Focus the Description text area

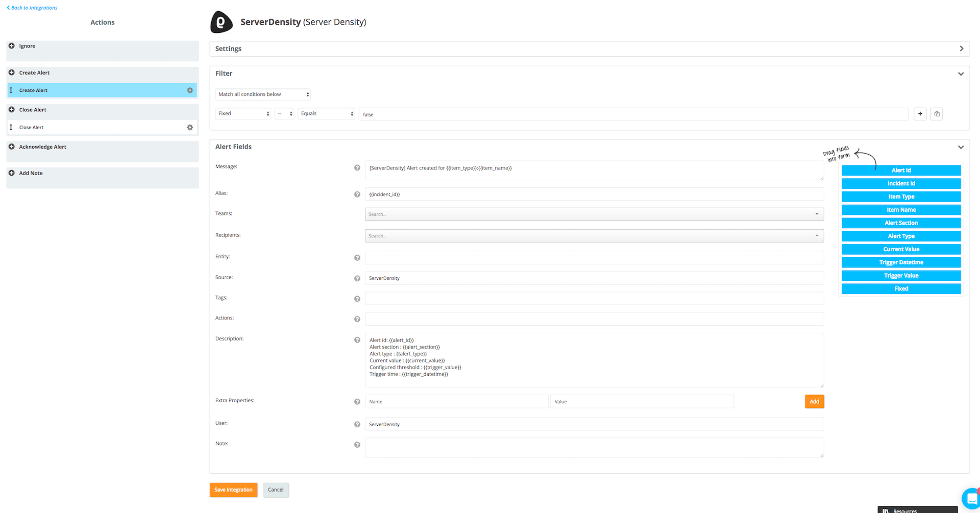[x=594, y=360]
